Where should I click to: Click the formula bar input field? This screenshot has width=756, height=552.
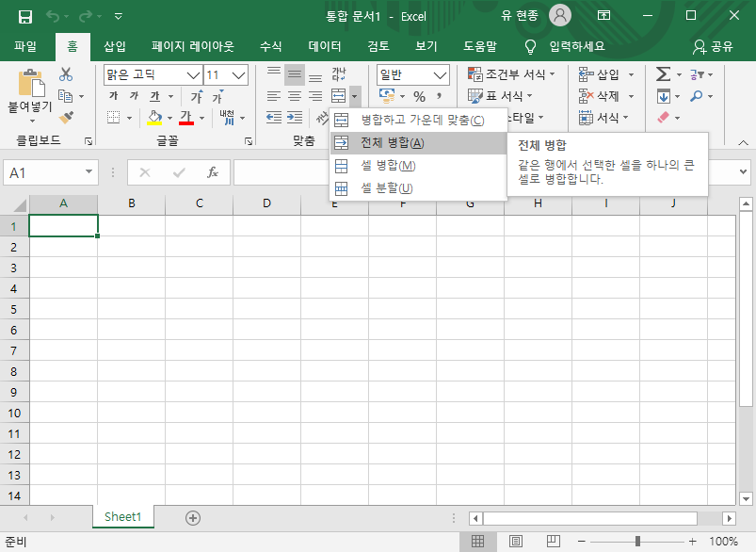tap(485, 172)
